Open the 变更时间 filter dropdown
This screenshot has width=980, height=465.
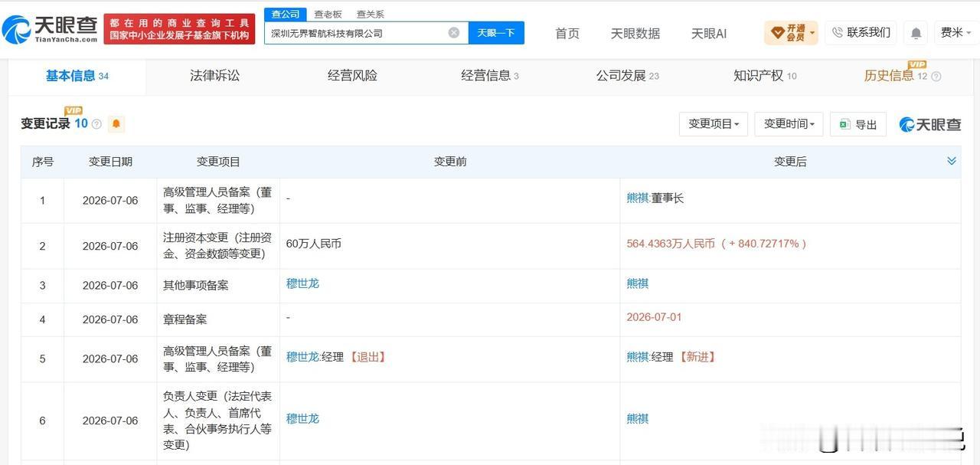pyautogui.click(x=789, y=124)
